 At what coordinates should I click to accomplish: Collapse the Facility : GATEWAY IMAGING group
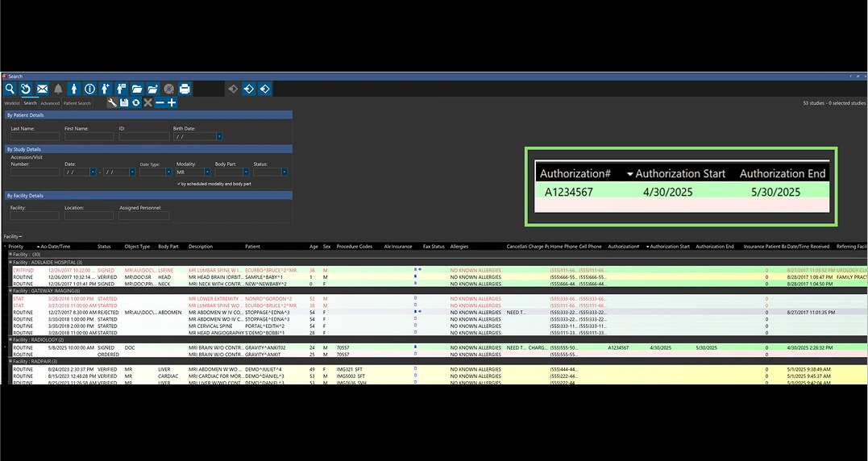tap(10, 291)
